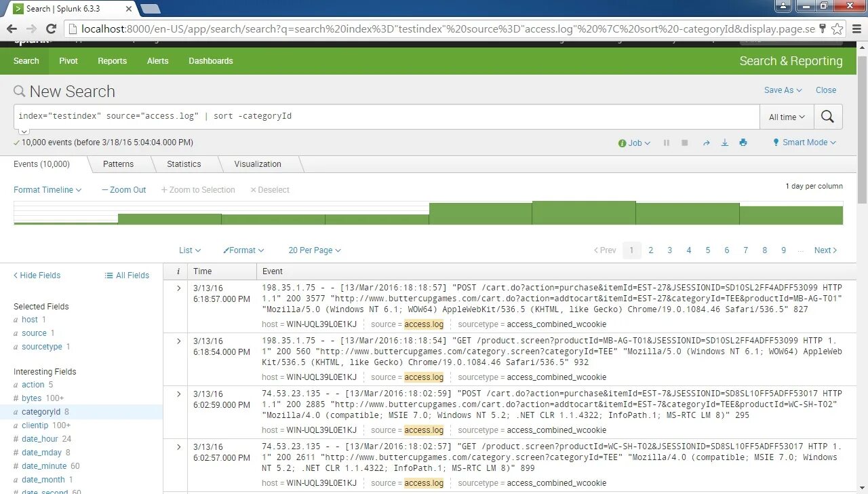Open a new browser tab

click(150, 9)
